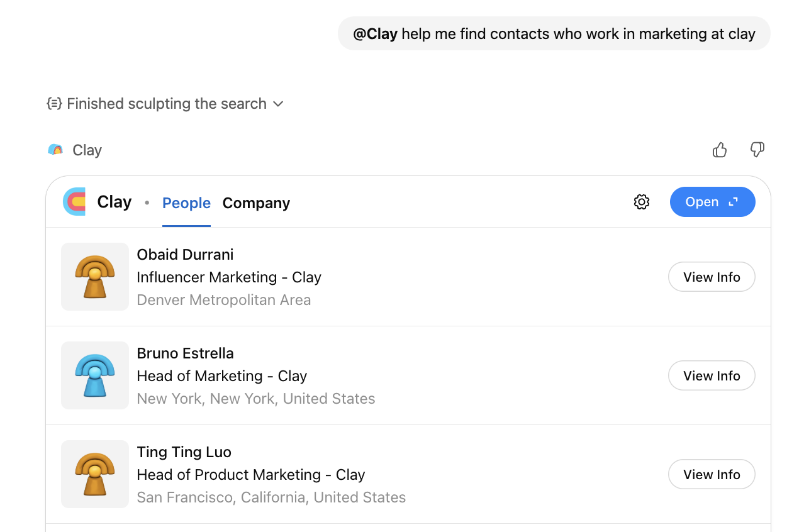This screenshot has height=532, width=804.
Task: Click the @Clay mention in the message
Action: [375, 34]
